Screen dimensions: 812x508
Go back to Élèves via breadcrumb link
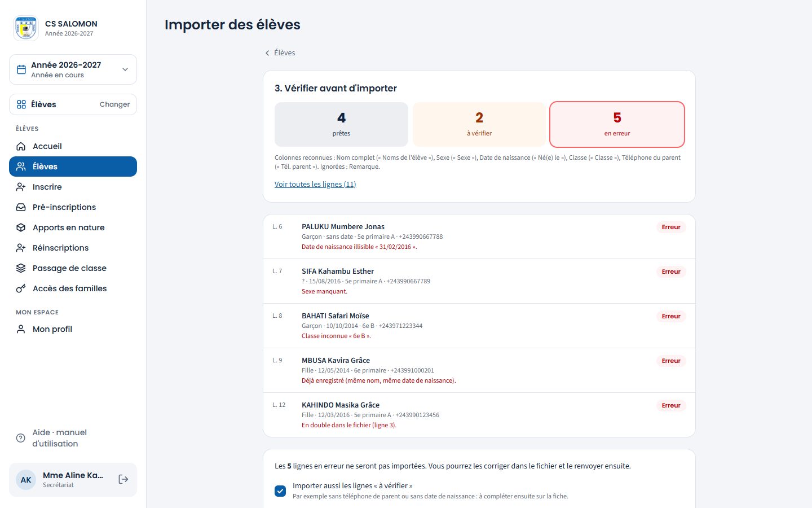(x=280, y=52)
